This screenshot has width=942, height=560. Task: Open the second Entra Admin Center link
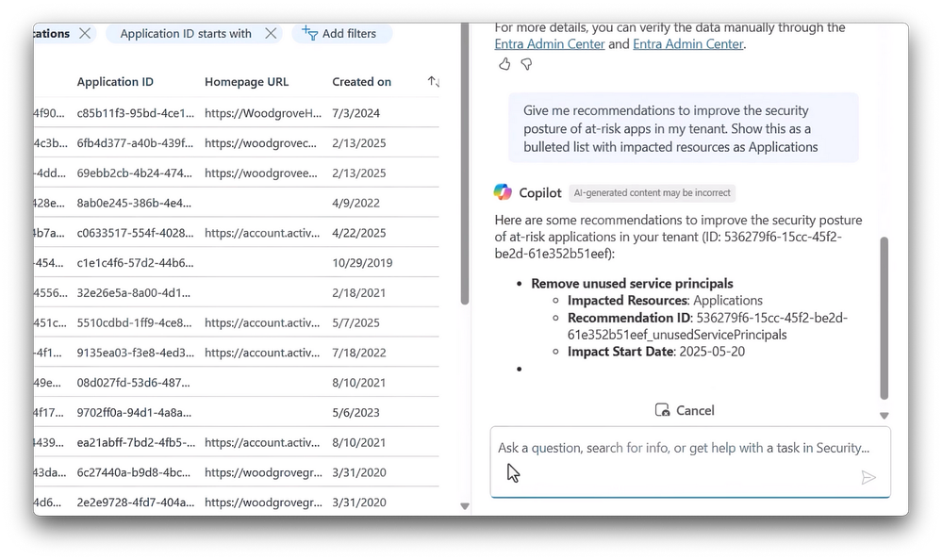687,43
